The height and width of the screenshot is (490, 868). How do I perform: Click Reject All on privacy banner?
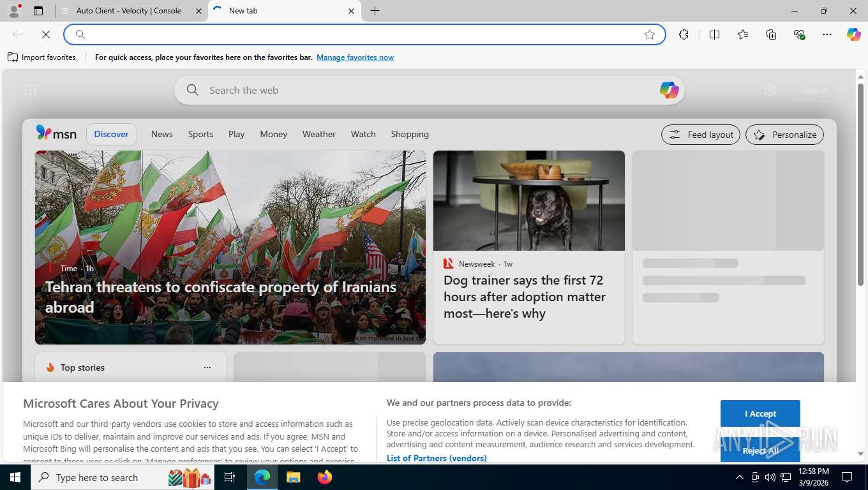pos(760,450)
